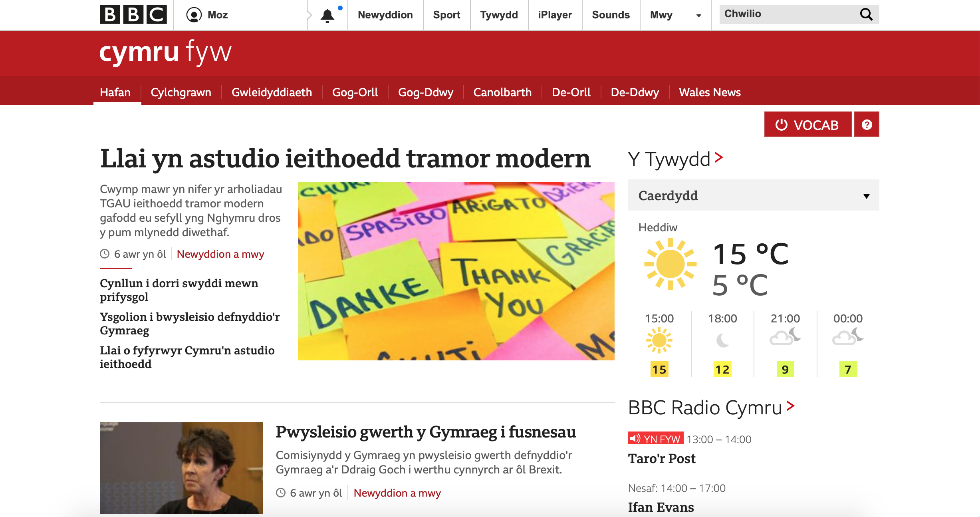This screenshot has width=980, height=517.
Task: Open the Caerdydd location dropdown
Action: point(753,195)
